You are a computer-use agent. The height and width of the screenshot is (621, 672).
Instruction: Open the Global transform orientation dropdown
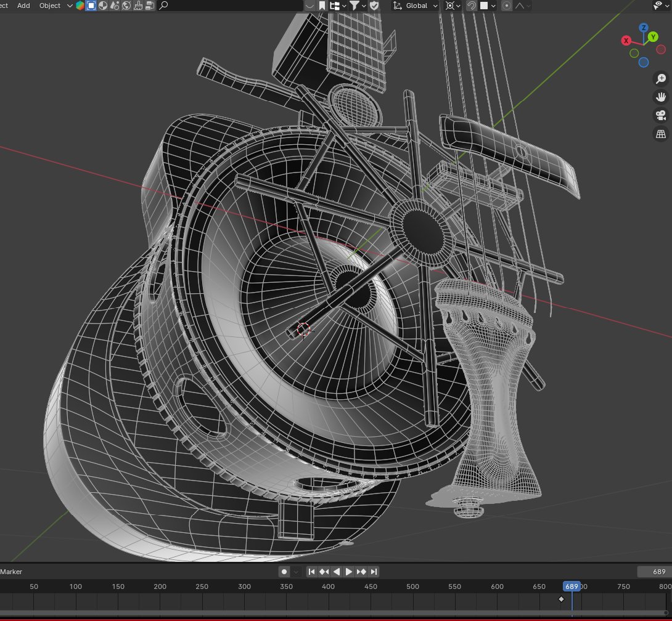(417, 6)
